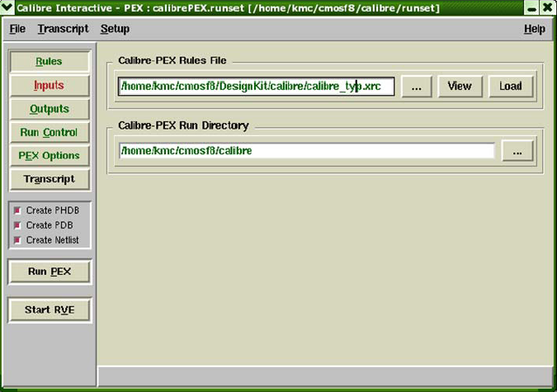Screen dimensions: 557x392
Task: Toggle the Create PHDB checkbox
Action: pos(17,210)
